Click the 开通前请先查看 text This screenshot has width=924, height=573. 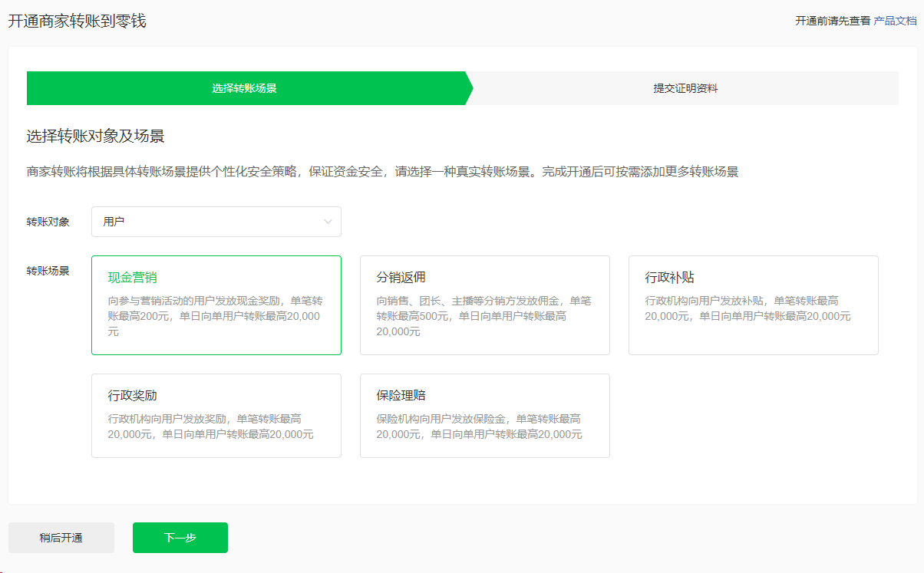click(833, 21)
